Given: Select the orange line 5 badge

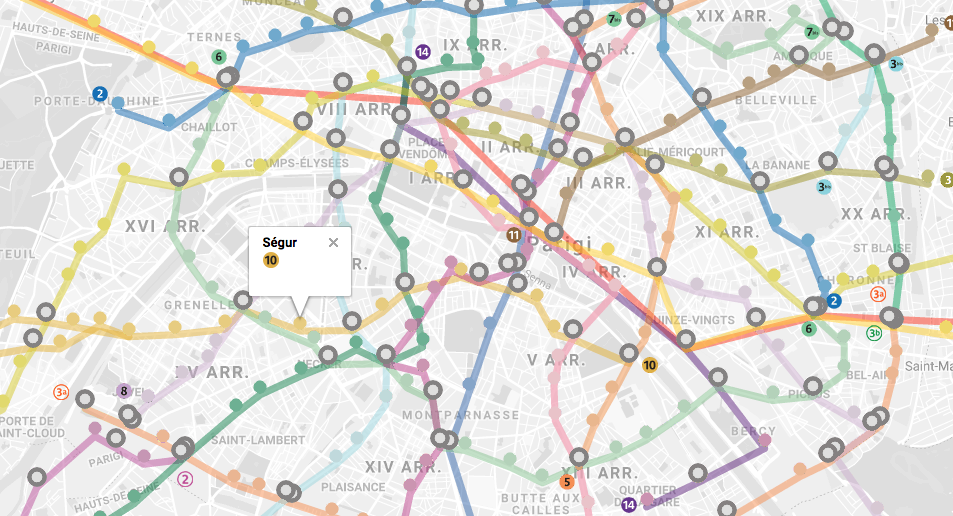Looking at the screenshot, I should click(566, 482).
